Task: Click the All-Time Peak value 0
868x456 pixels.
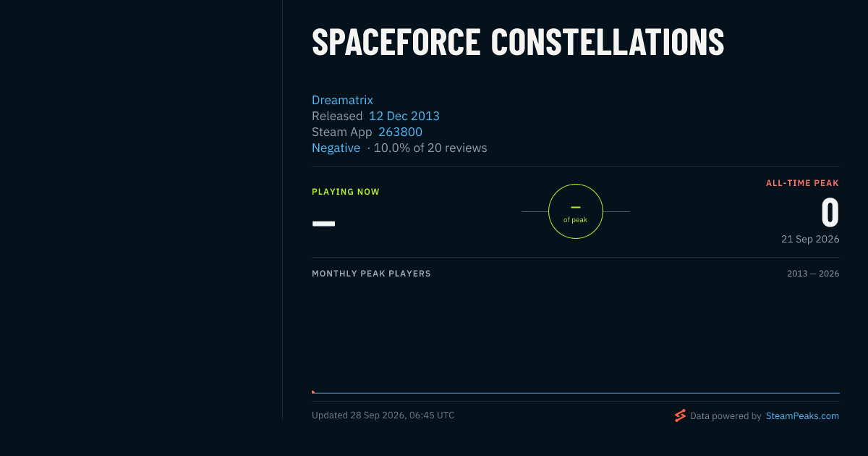Action: click(x=830, y=213)
